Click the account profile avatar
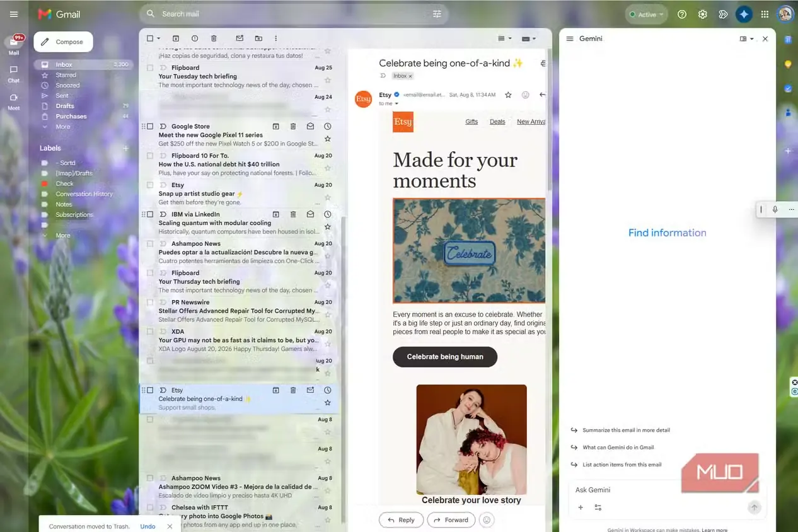The image size is (798, 532). (785, 14)
